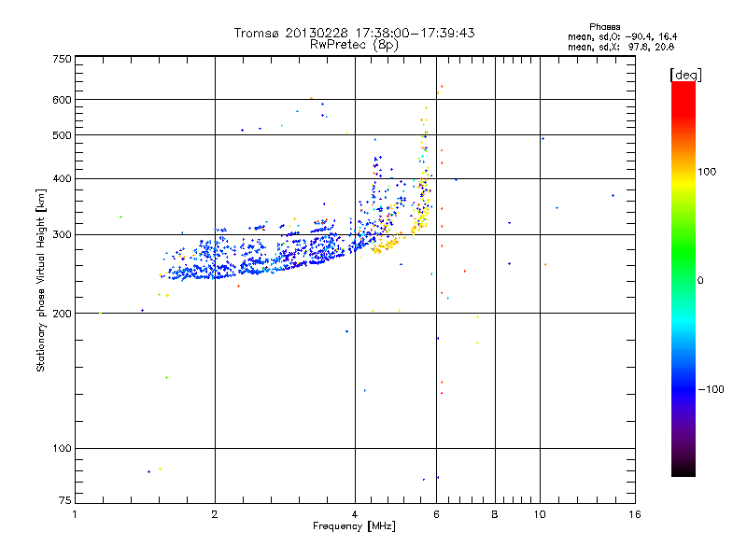Click y-axis tick label '300'
The height and width of the screenshot is (560, 747).
(x=62, y=234)
